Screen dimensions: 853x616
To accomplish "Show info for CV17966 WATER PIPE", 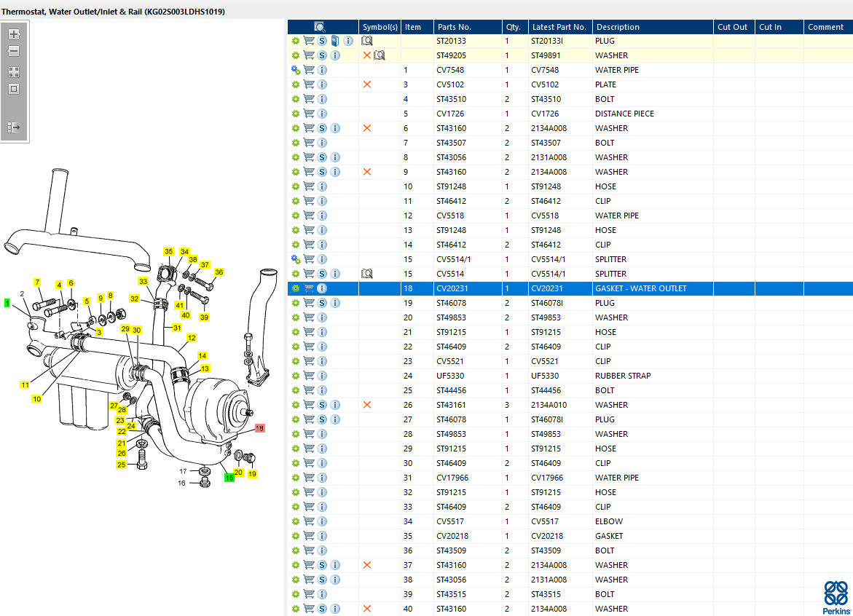I will (x=322, y=478).
